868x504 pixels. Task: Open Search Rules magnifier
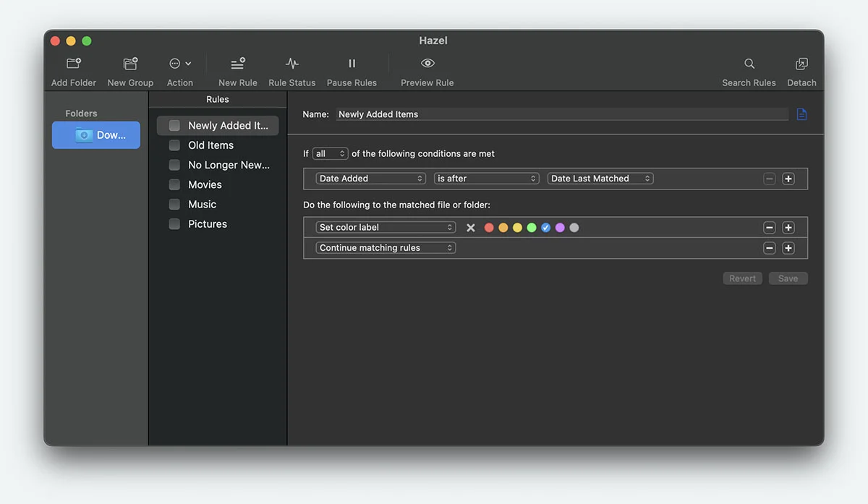coord(749,64)
